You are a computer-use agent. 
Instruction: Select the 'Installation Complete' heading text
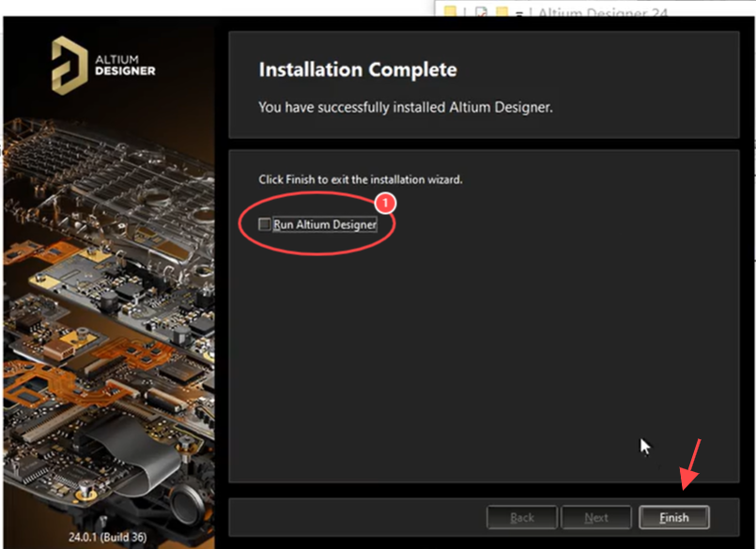click(x=358, y=69)
